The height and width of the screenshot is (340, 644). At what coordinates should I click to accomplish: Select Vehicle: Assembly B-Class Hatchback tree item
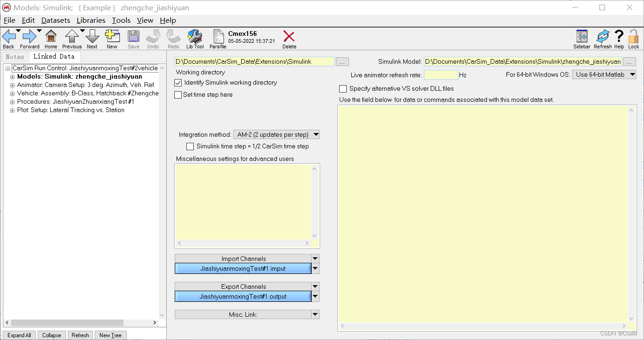pos(88,93)
